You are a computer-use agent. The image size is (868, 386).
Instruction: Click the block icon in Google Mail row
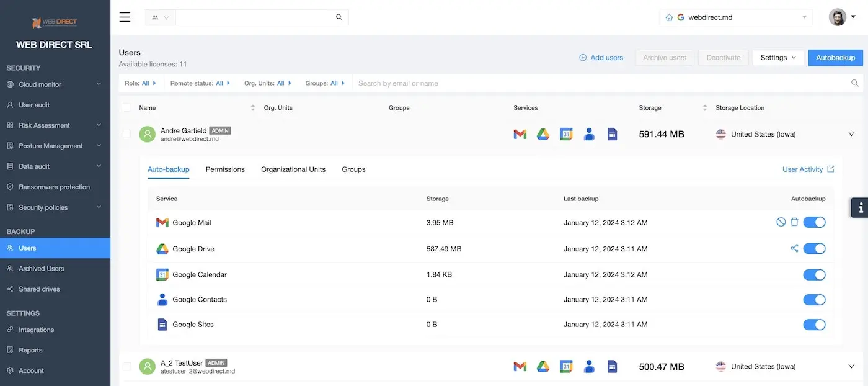[x=781, y=222]
